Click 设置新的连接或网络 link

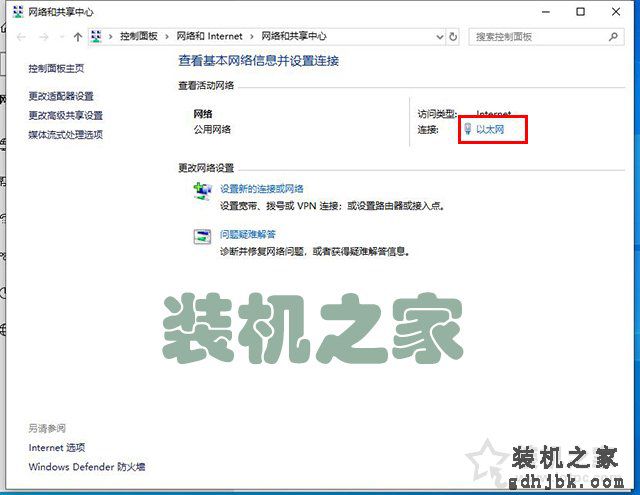(262, 189)
